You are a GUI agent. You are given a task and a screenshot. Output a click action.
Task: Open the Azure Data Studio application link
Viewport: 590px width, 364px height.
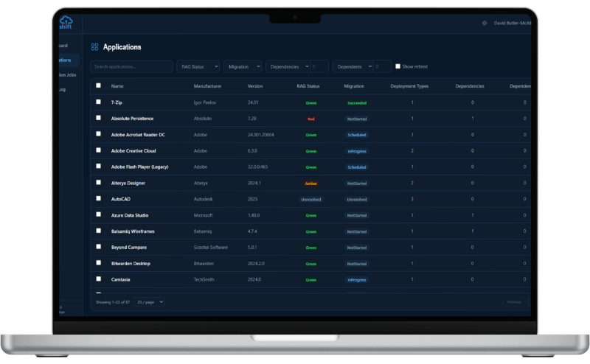click(x=131, y=215)
